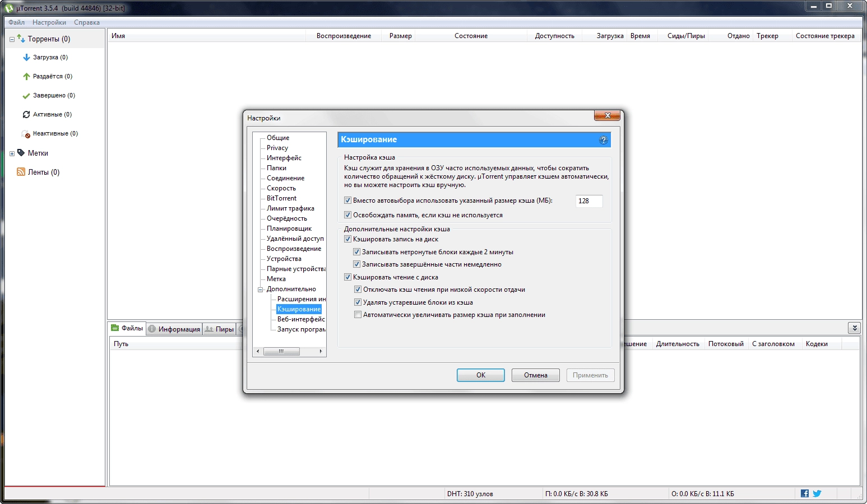Click the Torrents icon in sidebar
Image resolution: width=867 pixels, height=504 pixels.
(21, 39)
